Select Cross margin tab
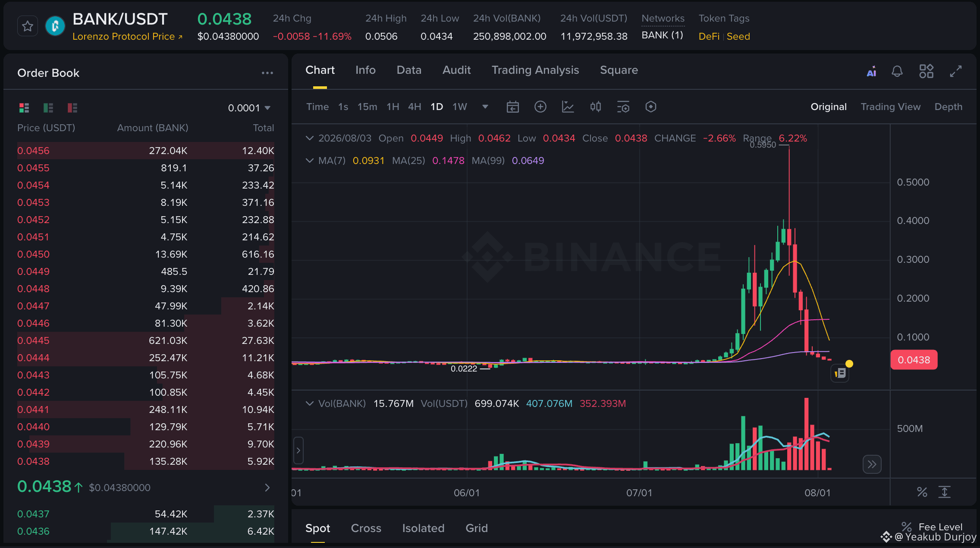Screen dimensions: 980x548 click(366, 528)
